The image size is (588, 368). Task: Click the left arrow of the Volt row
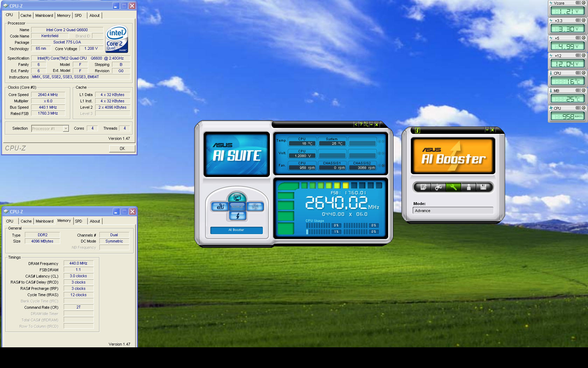click(379, 154)
